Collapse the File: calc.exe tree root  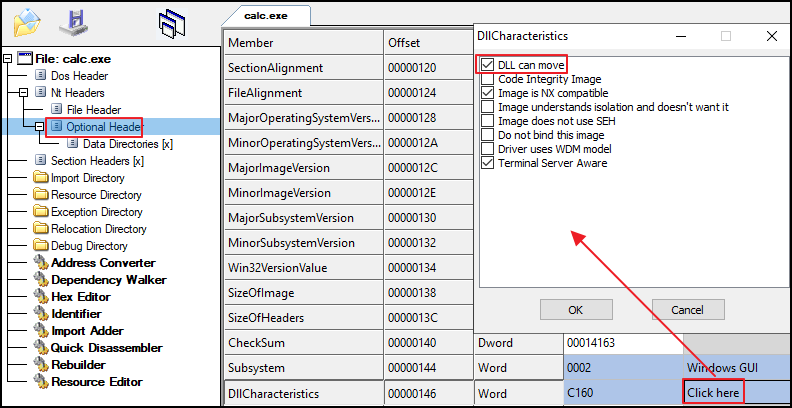[x=8, y=59]
